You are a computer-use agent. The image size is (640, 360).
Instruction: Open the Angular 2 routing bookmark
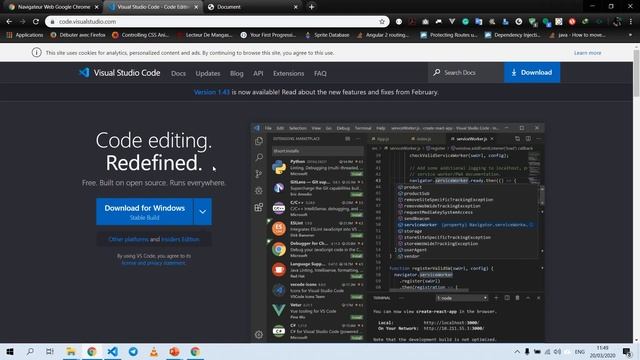382,35
